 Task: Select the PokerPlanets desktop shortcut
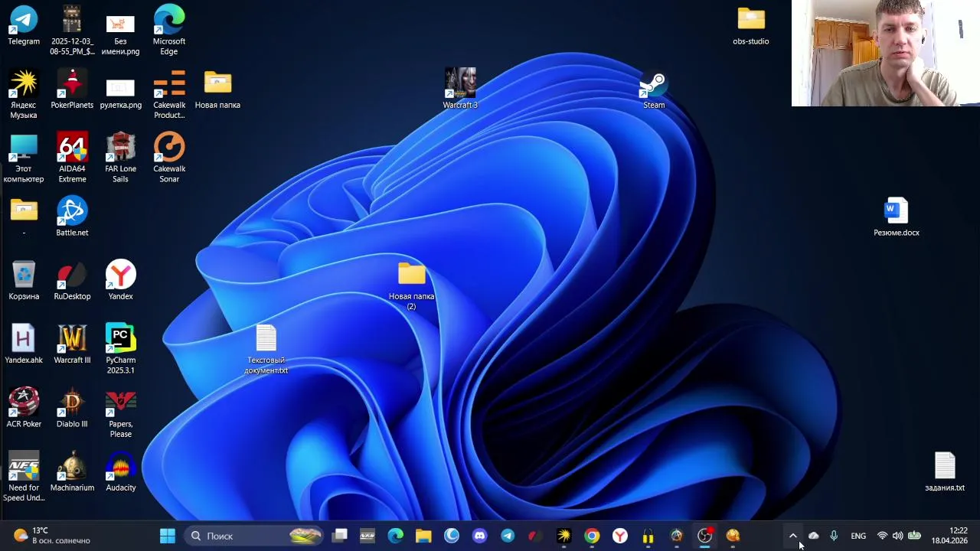72,90
